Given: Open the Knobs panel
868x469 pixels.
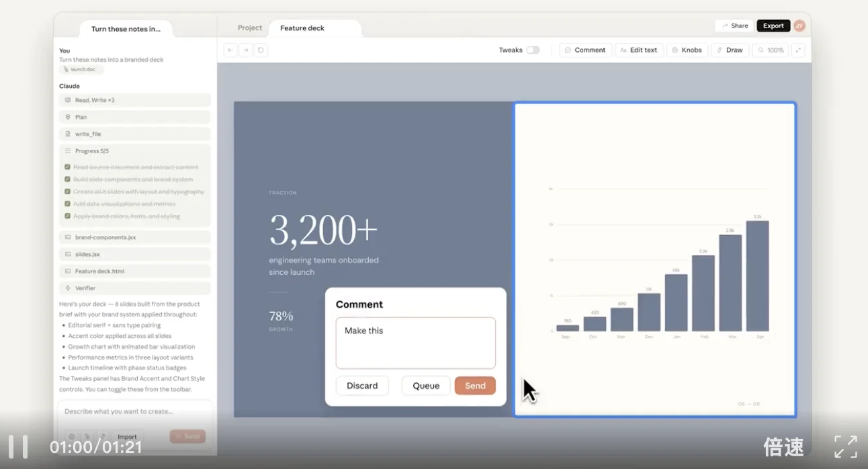Looking at the screenshot, I should tap(687, 50).
